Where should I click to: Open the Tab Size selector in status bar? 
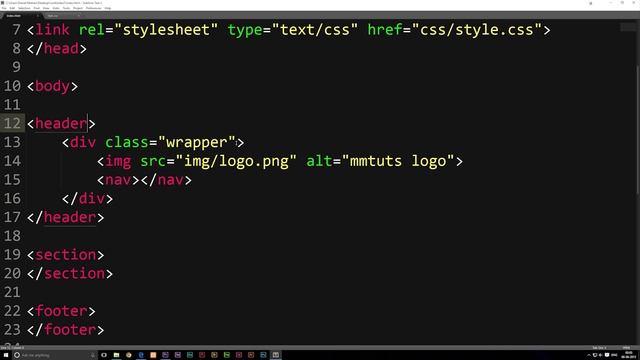(599, 348)
